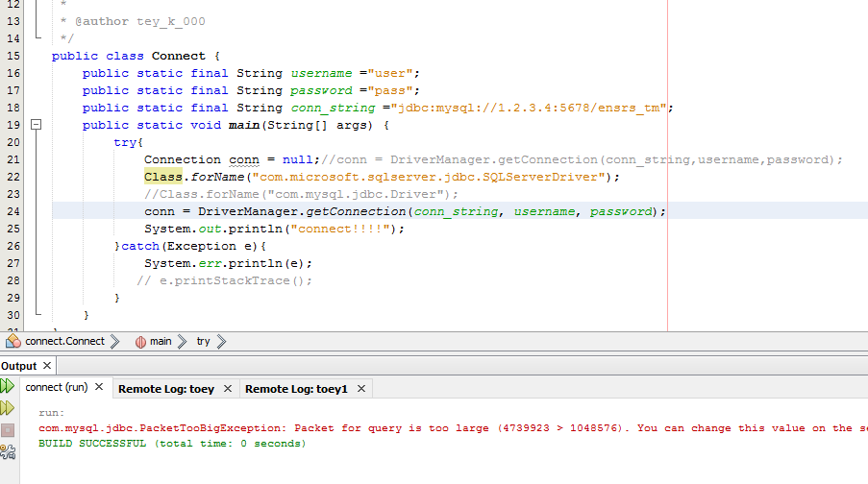Image resolution: width=868 pixels, height=484 pixels.
Task: Select main in the breadcrumb bar
Action: pyautogui.click(x=161, y=341)
